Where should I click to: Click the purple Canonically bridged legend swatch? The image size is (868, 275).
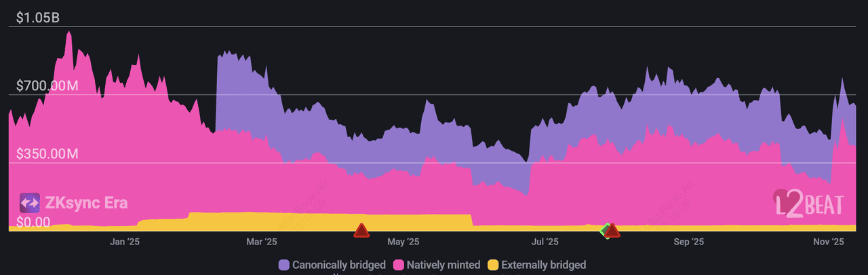(283, 265)
